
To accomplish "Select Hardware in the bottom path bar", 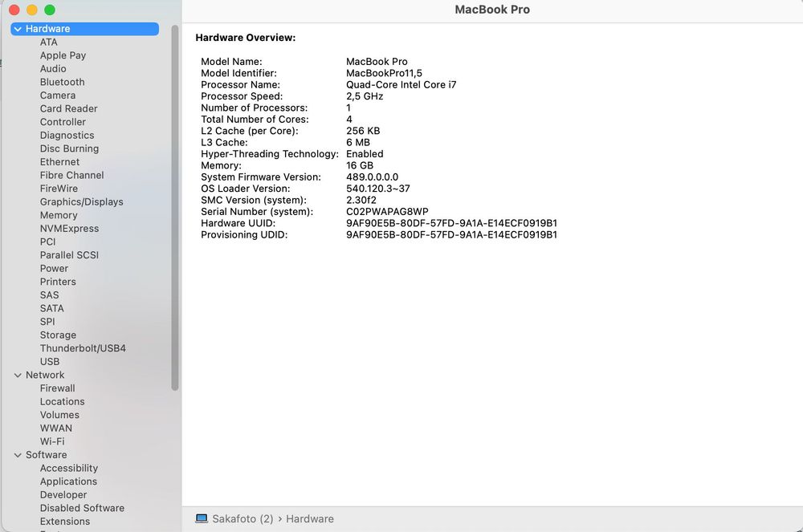I will 310,518.
